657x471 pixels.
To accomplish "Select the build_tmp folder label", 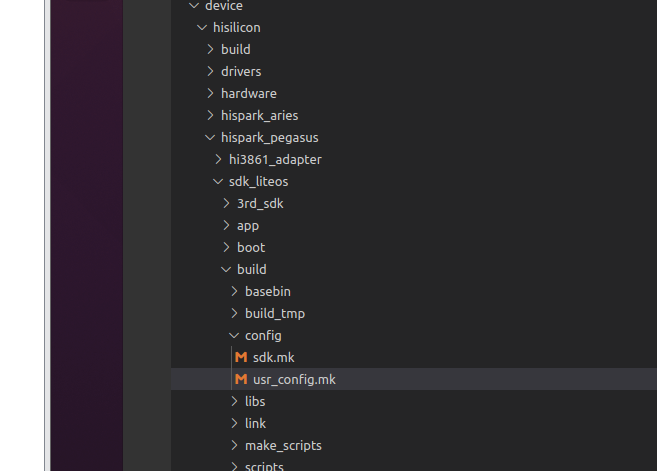I will coord(275,314).
